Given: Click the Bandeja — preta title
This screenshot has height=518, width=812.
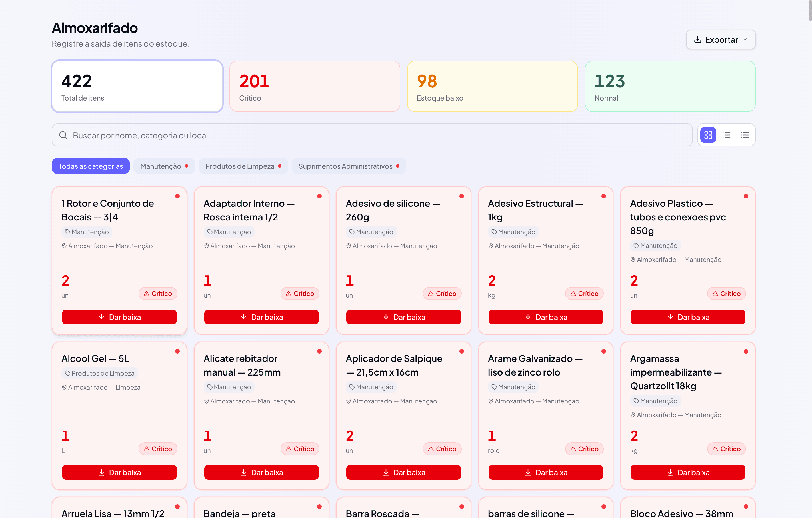Looking at the screenshot, I should pyautogui.click(x=239, y=514).
